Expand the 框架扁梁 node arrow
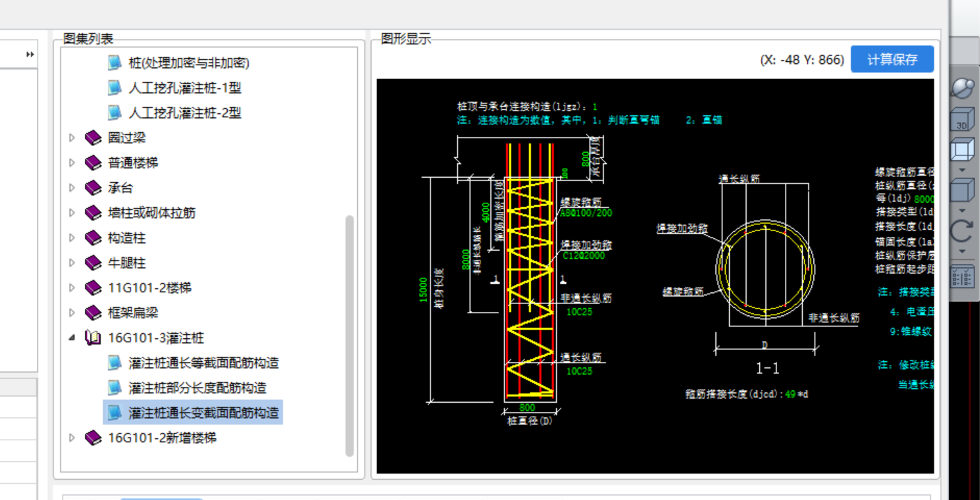 tap(72, 313)
